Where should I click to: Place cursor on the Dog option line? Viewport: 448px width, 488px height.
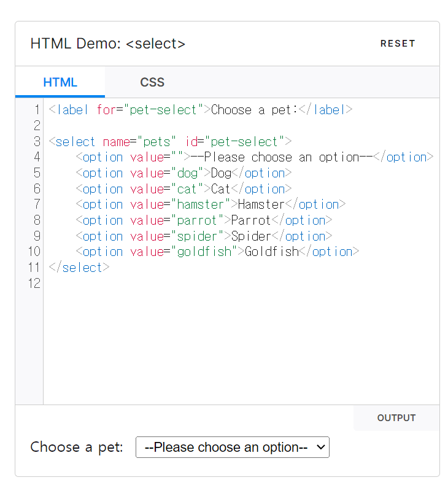[184, 173]
